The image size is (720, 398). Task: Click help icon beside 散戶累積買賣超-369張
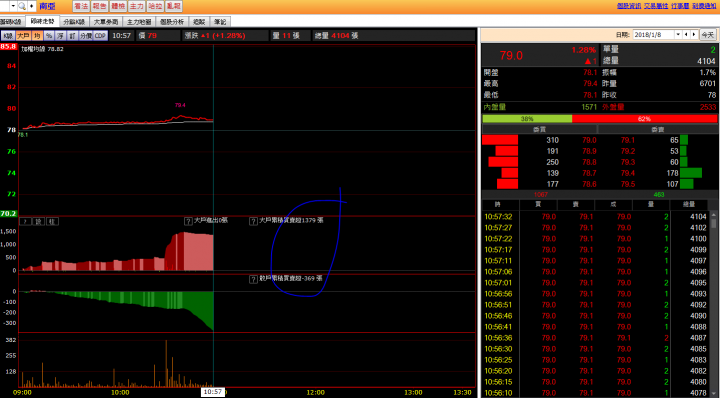253,279
